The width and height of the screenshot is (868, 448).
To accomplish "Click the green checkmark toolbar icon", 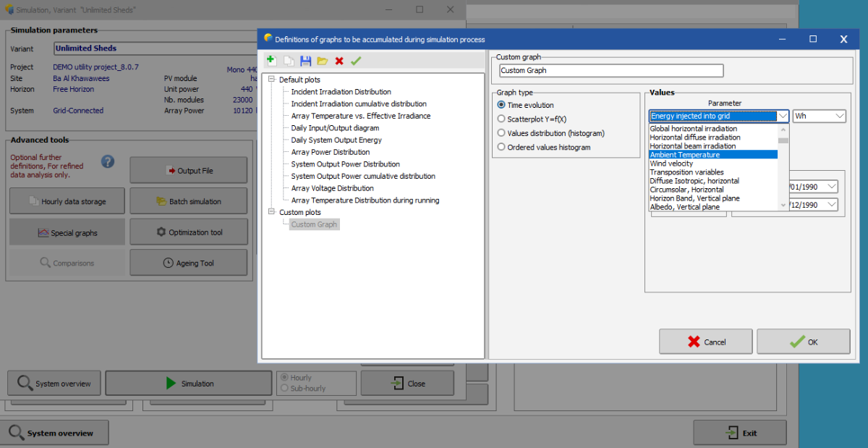I will pos(355,61).
